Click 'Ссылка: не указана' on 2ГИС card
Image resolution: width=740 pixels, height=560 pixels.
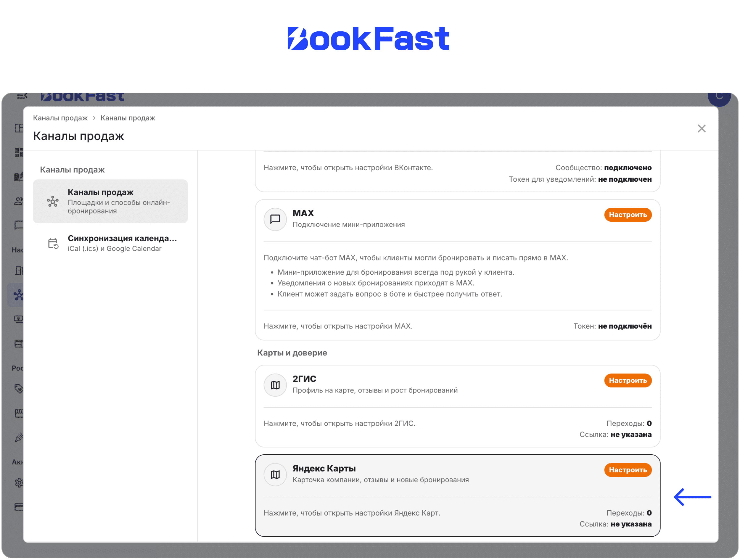point(615,435)
